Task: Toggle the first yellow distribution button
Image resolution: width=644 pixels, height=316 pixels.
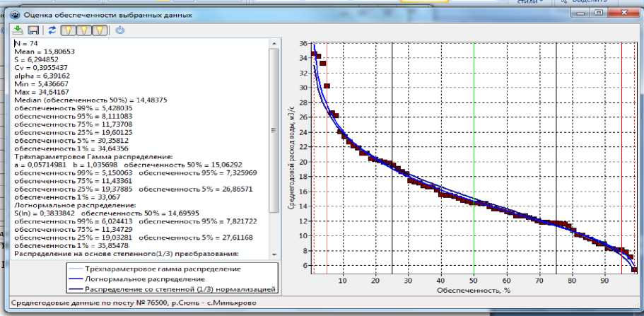Action: point(68,30)
